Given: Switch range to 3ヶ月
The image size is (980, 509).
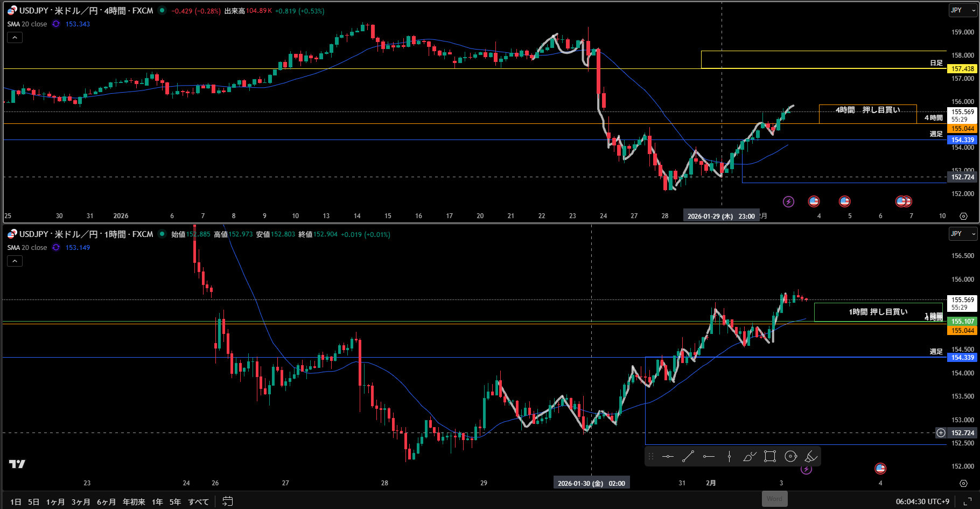Looking at the screenshot, I should 80,502.
